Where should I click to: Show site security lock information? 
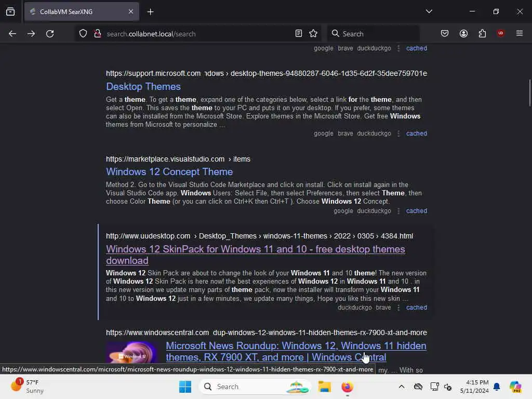[x=97, y=34]
